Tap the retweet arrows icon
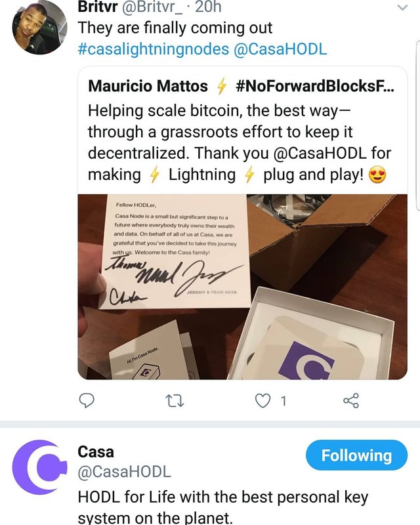Screen dimensions: 420x525 pyautogui.click(x=175, y=401)
